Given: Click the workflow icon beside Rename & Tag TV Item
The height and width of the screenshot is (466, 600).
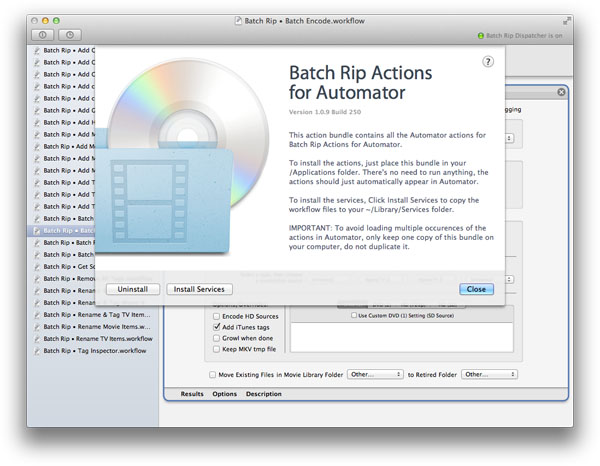Looking at the screenshot, I should coord(37,315).
